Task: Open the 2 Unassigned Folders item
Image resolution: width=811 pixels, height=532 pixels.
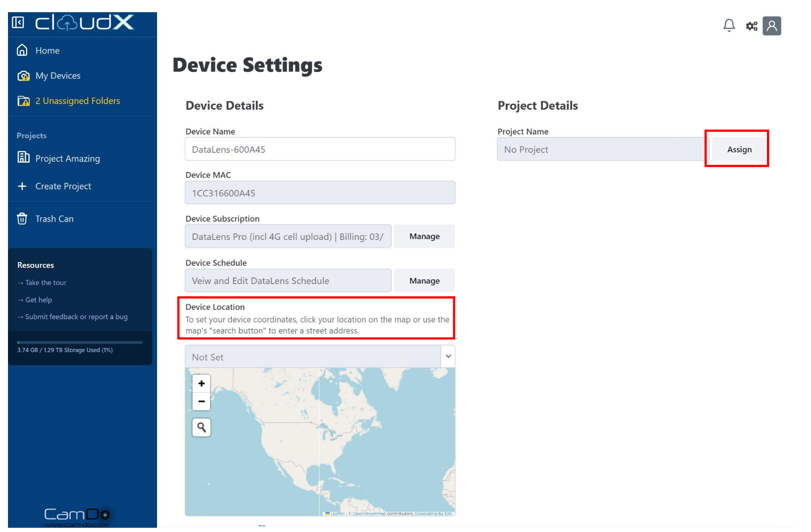Action: point(77,101)
